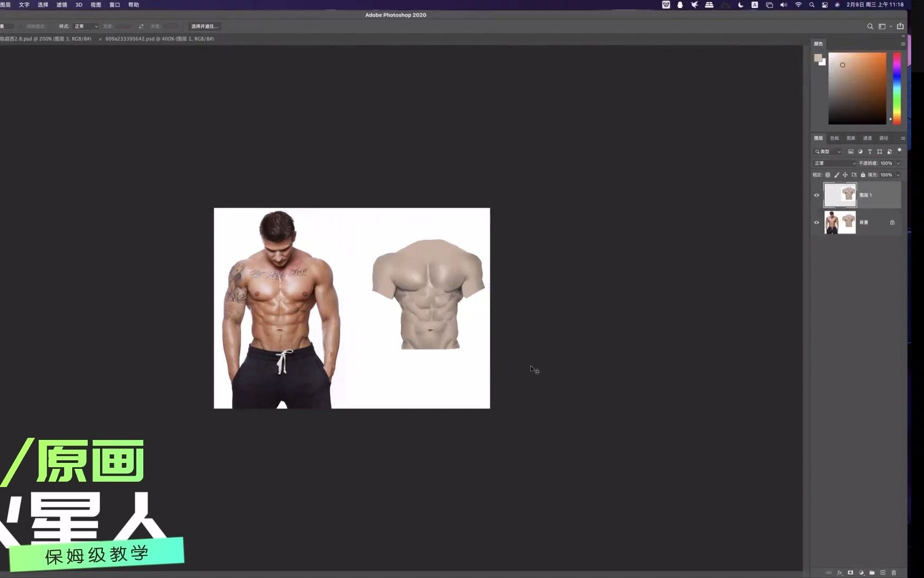Open the 窗口 menu
924x578 pixels.
point(114,5)
